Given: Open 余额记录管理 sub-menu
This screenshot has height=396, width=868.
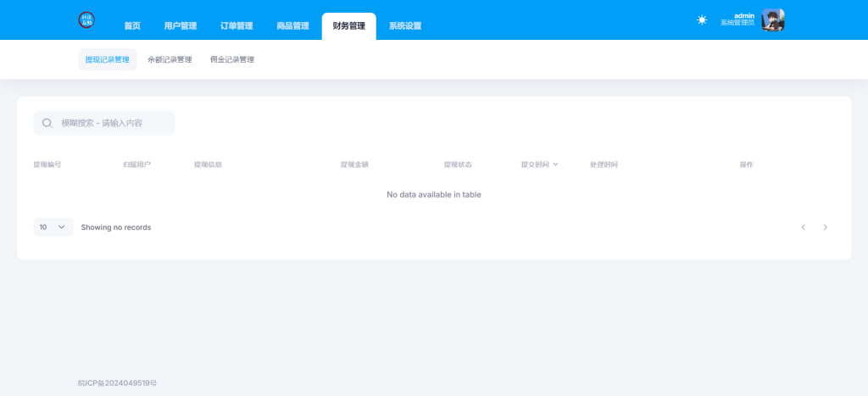Looking at the screenshot, I should pyautogui.click(x=170, y=60).
